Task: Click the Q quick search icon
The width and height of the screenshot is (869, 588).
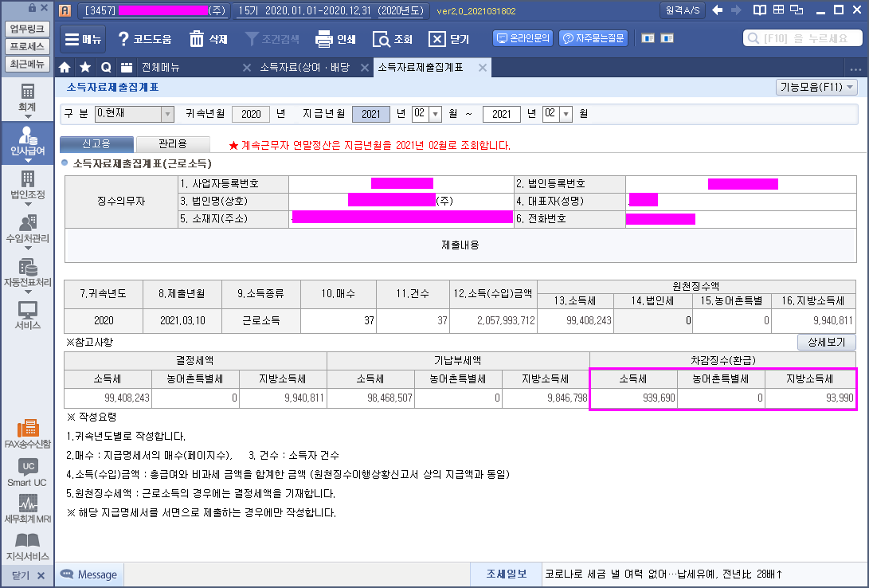Action: 106,68
